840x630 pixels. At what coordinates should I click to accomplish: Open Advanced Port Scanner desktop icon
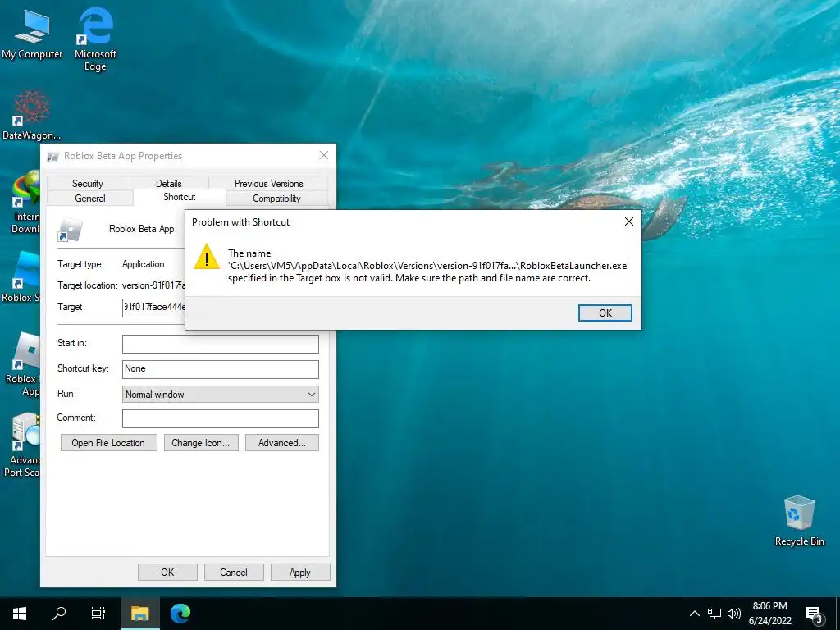coord(21,445)
